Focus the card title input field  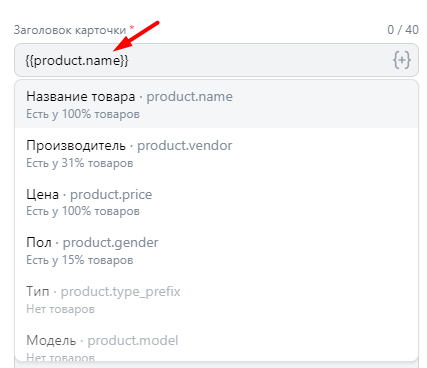click(216, 60)
